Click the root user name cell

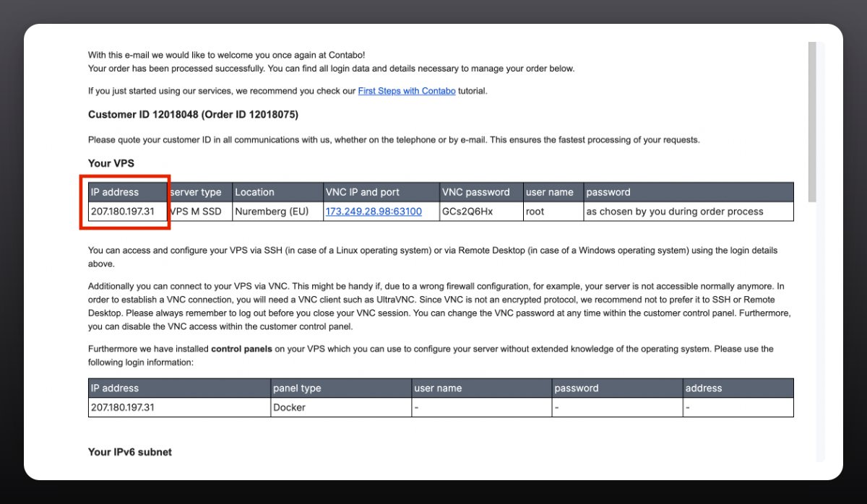click(x=535, y=212)
